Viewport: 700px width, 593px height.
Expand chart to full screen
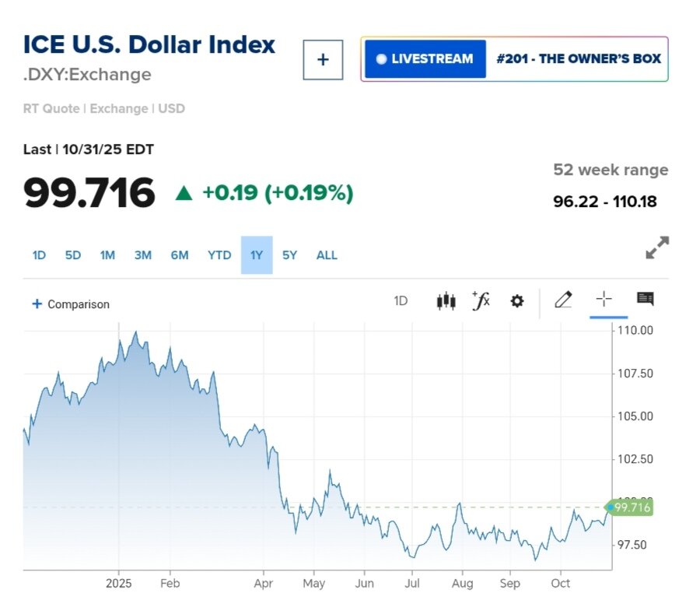tap(657, 248)
